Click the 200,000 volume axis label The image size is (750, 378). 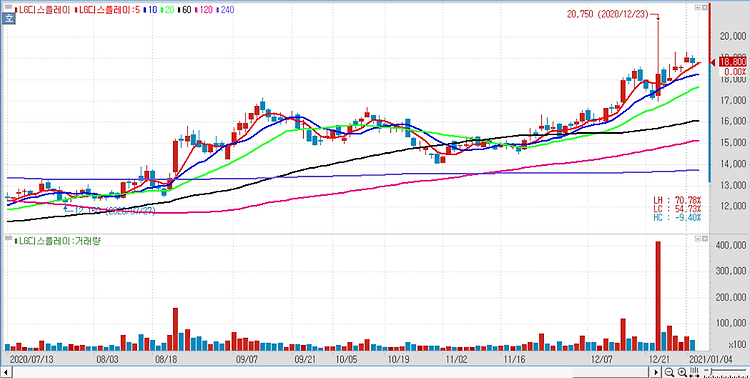pyautogui.click(x=730, y=298)
